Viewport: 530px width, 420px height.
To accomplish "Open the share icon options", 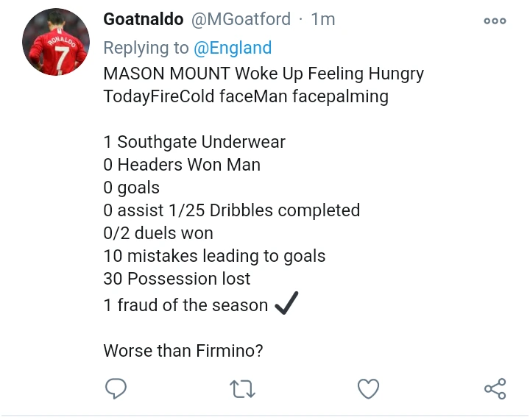I will [x=495, y=388].
